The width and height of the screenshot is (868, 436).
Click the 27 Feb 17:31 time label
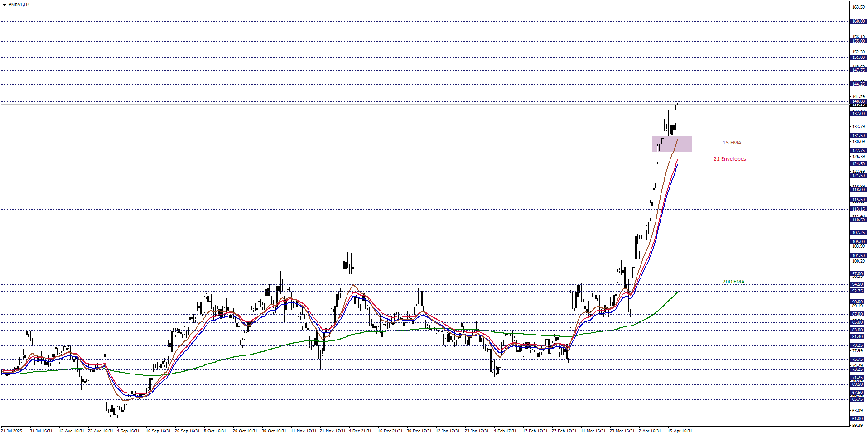pyautogui.click(x=564, y=431)
